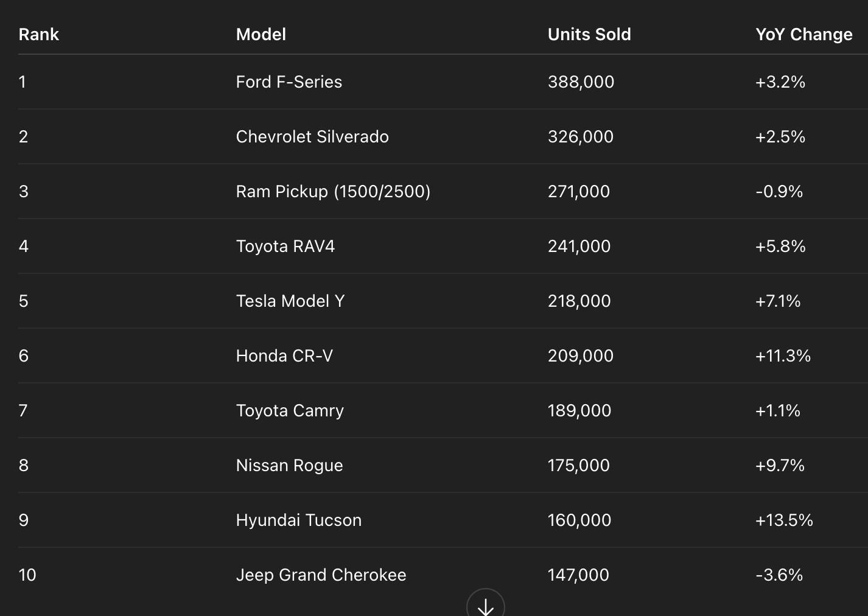Select the Jeep Grand Cherokee entry
This screenshot has width=868, height=616.
[321, 575]
